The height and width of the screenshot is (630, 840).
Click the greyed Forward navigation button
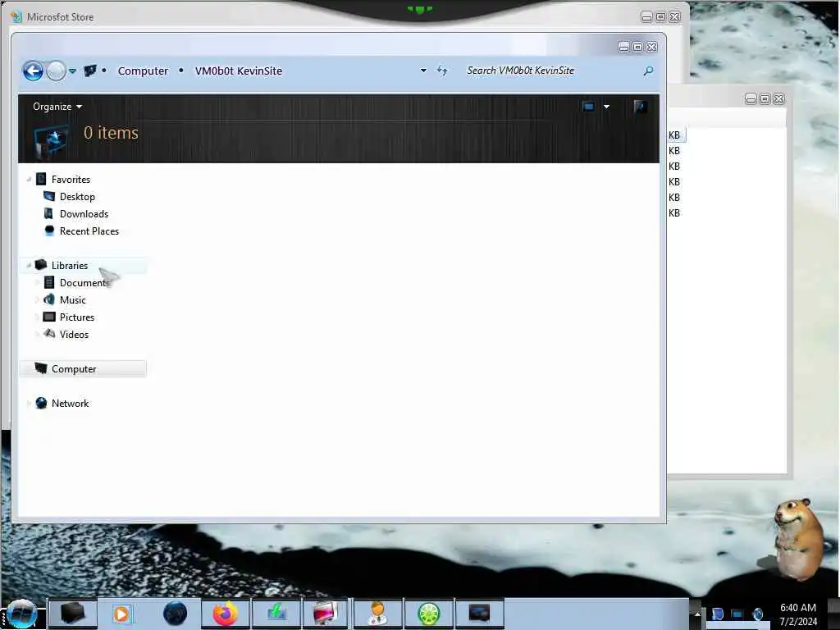56,71
